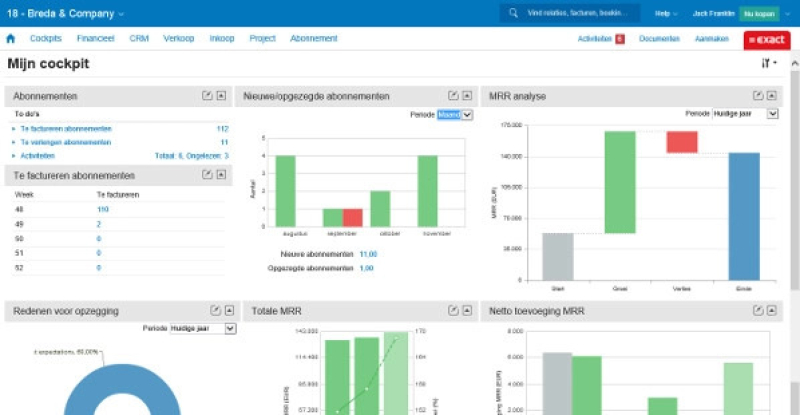
Task: Click Opgezegde abonnementen value 1,00
Action: (x=366, y=268)
